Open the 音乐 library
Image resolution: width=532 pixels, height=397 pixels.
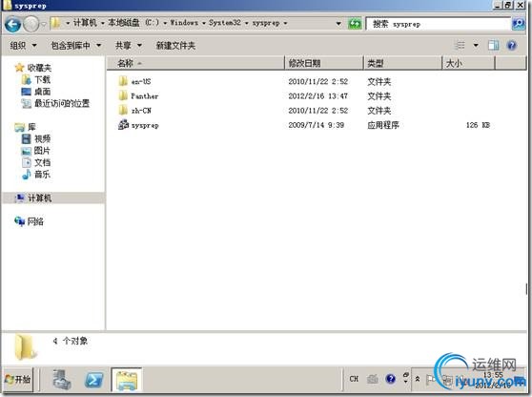(36, 175)
